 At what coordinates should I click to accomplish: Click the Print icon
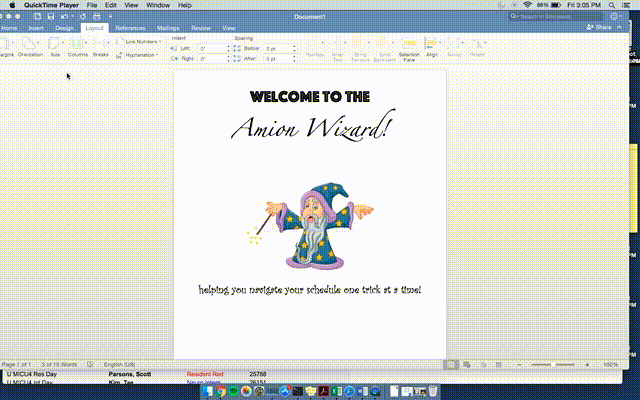tap(97, 16)
